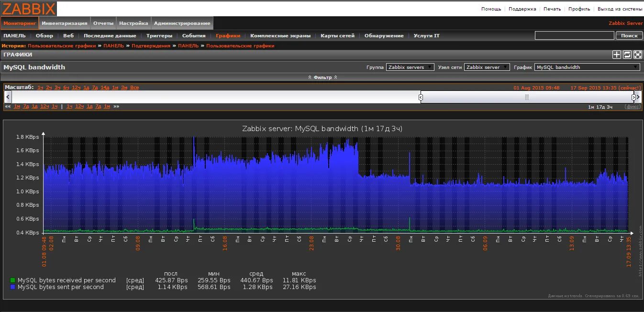The image size is (644, 312).
Task: Expand the Фильтр section
Action: [322, 77]
